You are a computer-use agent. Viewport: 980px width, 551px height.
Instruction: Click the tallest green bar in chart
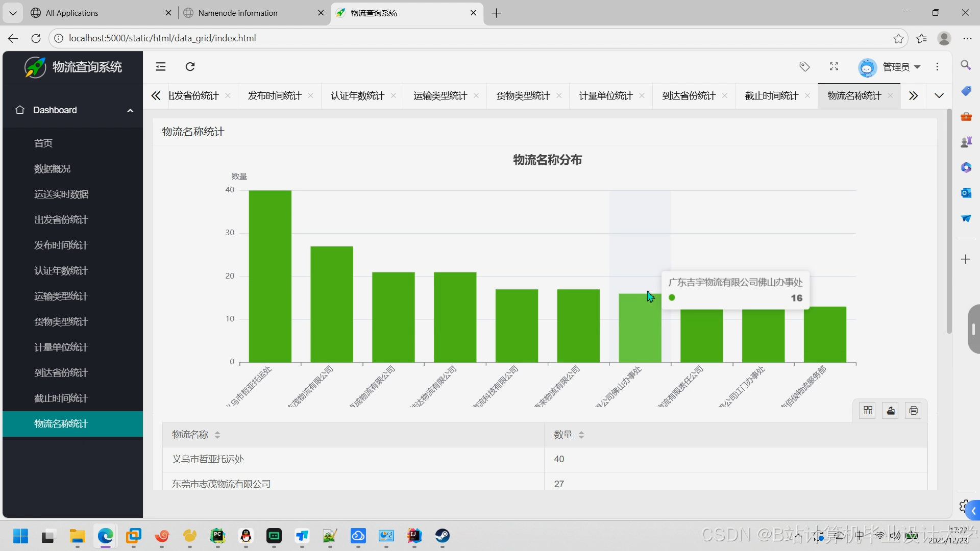click(x=270, y=275)
